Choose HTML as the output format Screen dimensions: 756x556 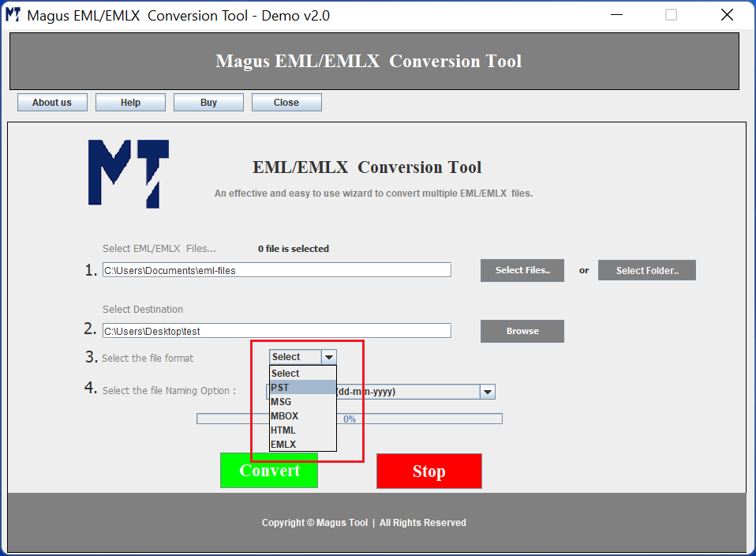tap(302, 430)
